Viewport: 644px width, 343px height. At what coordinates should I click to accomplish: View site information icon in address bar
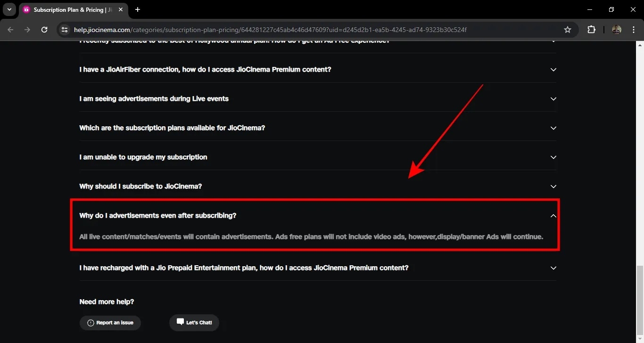pos(65,30)
